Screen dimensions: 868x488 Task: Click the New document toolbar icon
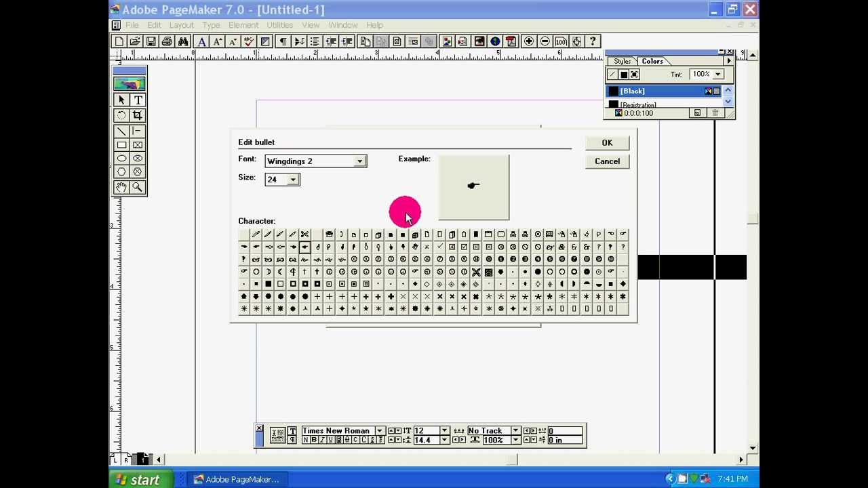point(119,41)
